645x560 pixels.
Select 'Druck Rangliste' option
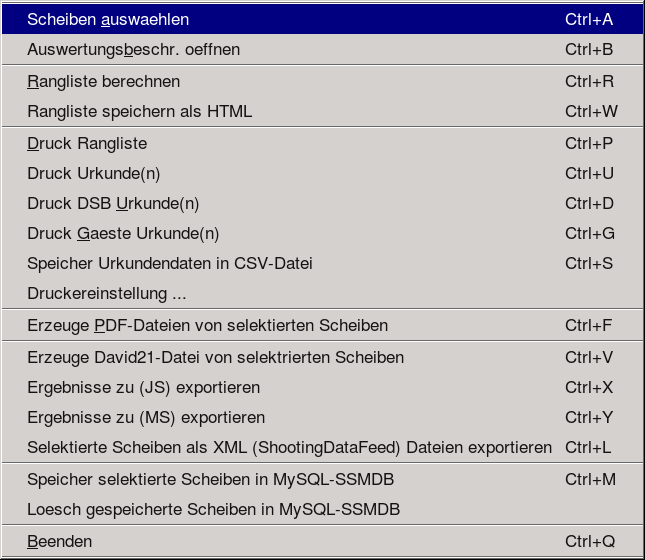pyautogui.click(x=87, y=143)
